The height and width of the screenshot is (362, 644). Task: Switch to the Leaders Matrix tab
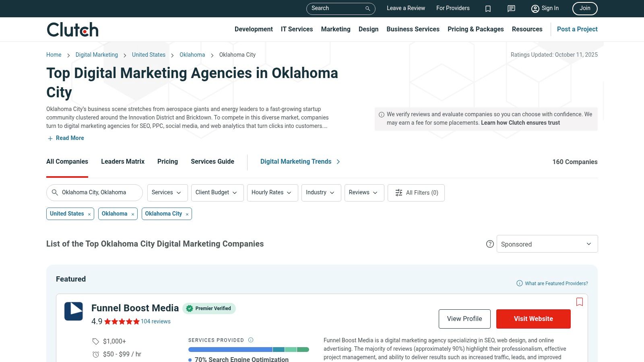point(122,162)
